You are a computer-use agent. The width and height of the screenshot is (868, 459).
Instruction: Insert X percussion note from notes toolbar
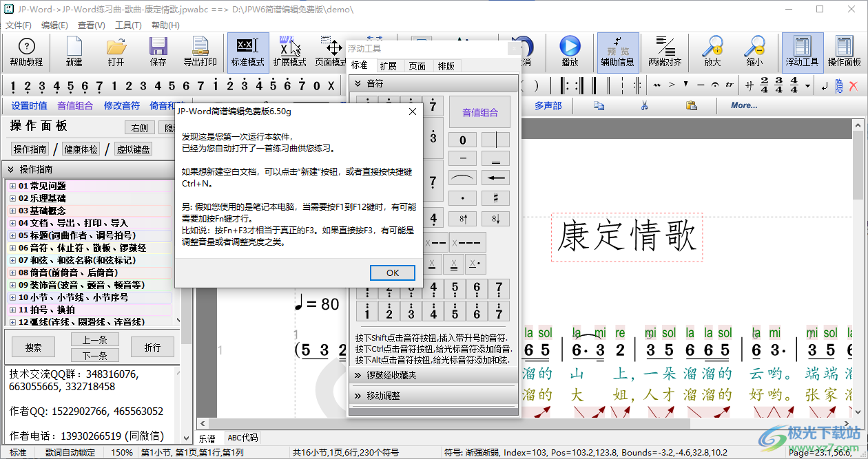click(331, 86)
